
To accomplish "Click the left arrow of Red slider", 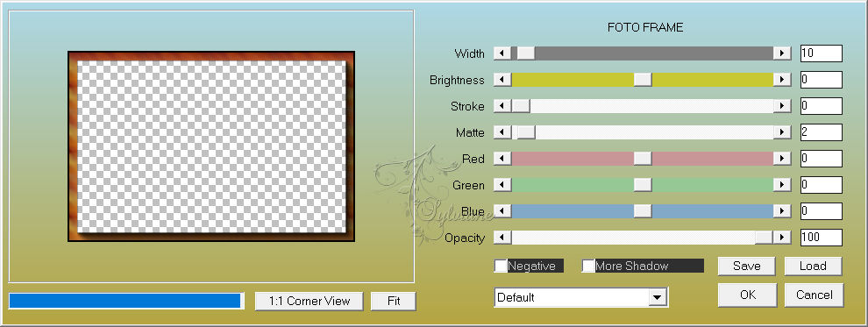I will [502, 159].
